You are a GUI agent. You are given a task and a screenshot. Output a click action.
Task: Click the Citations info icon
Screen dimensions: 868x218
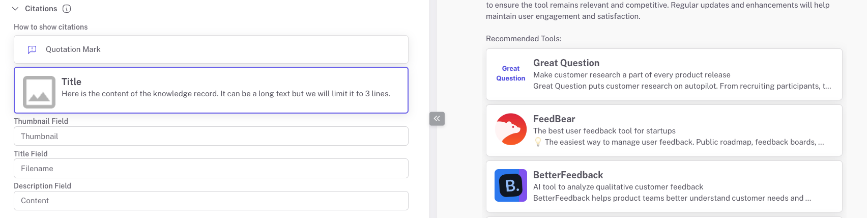[67, 9]
